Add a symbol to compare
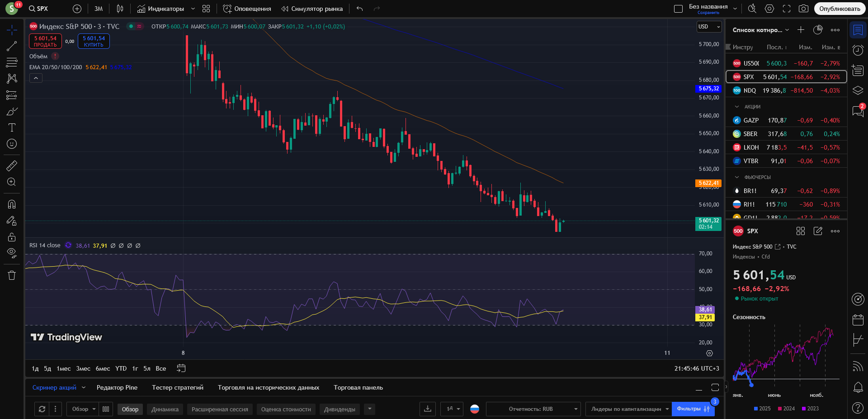Screen dimensions: 868x419 coord(77,9)
